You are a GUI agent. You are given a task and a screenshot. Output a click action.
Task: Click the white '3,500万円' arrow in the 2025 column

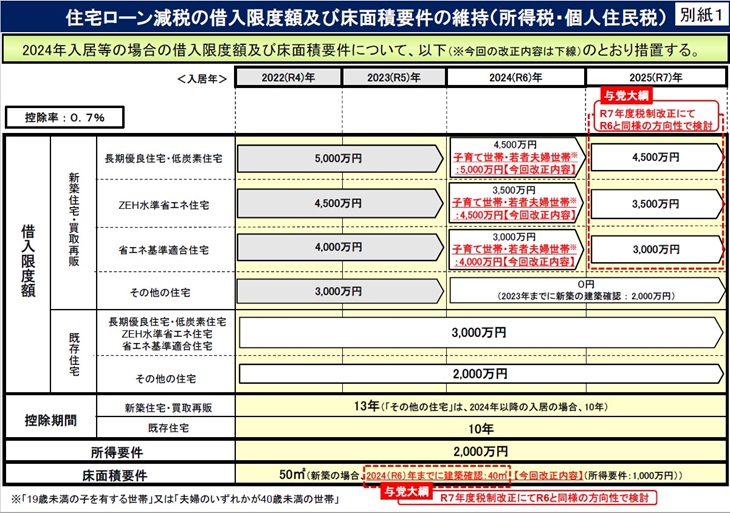[657, 204]
